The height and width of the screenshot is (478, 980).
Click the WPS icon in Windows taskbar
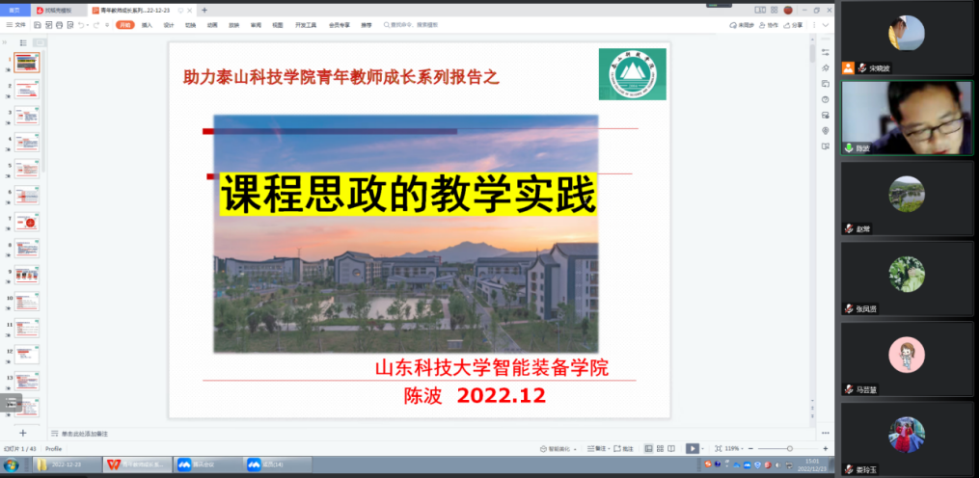tap(133, 465)
